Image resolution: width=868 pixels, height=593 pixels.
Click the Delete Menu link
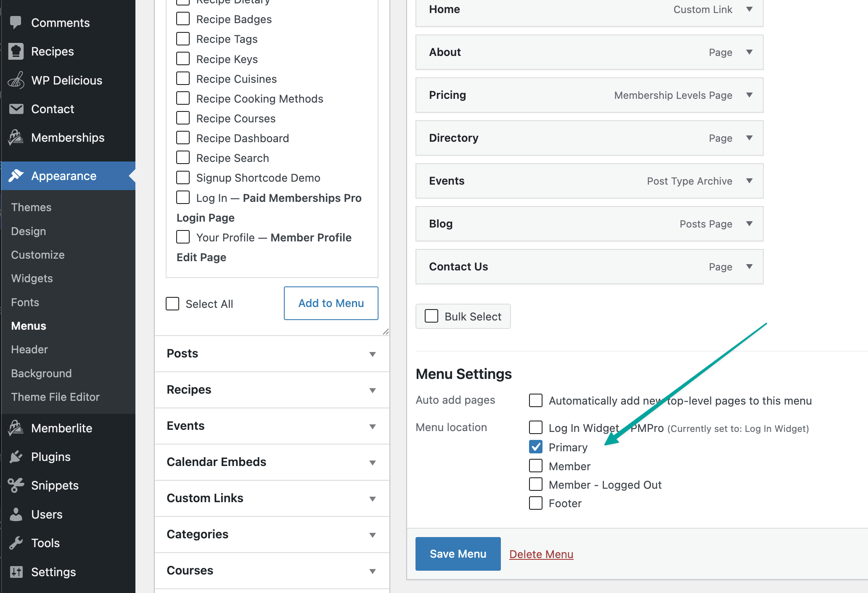click(541, 554)
